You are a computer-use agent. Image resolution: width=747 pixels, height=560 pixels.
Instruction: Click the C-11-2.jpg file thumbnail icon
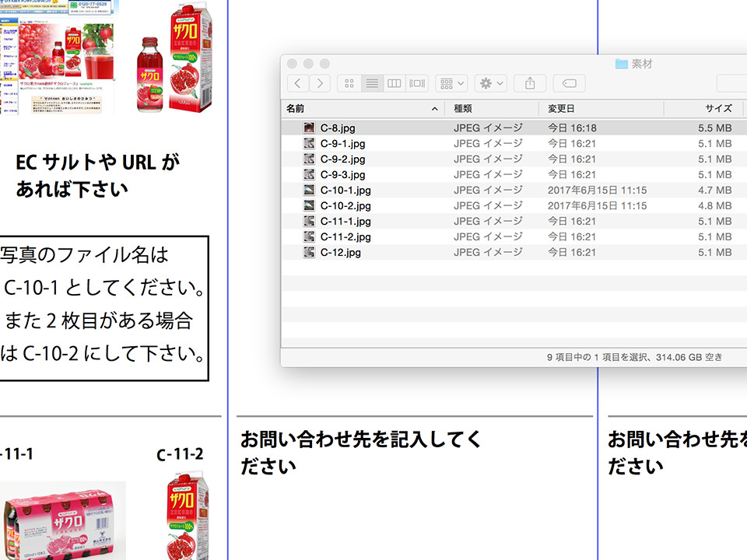coord(309,236)
